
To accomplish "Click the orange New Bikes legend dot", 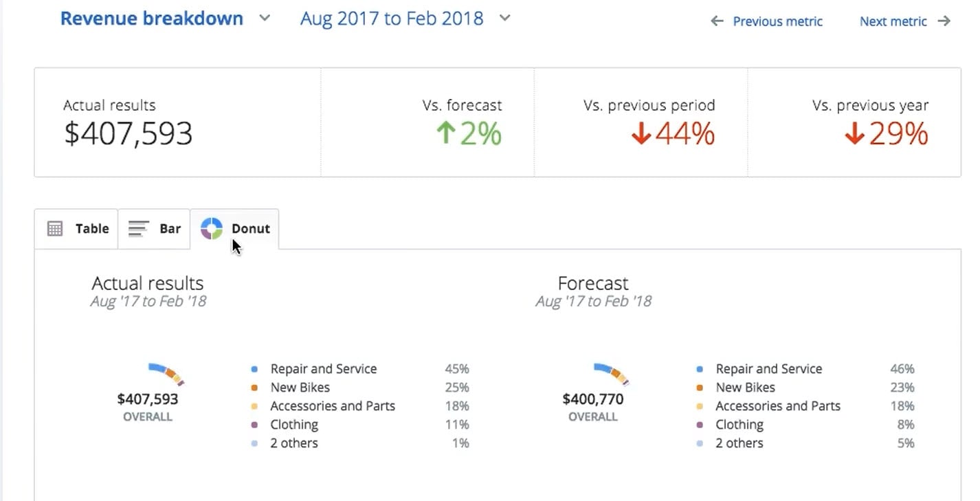I will point(255,388).
